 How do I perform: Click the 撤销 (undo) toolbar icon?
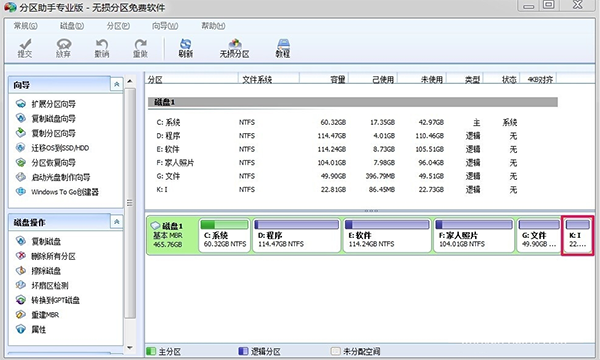(102, 48)
